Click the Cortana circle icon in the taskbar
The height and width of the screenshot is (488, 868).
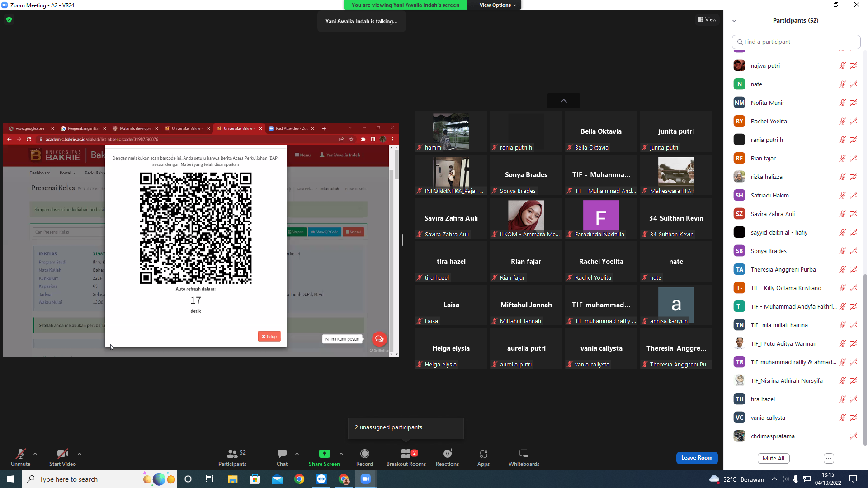(188, 479)
